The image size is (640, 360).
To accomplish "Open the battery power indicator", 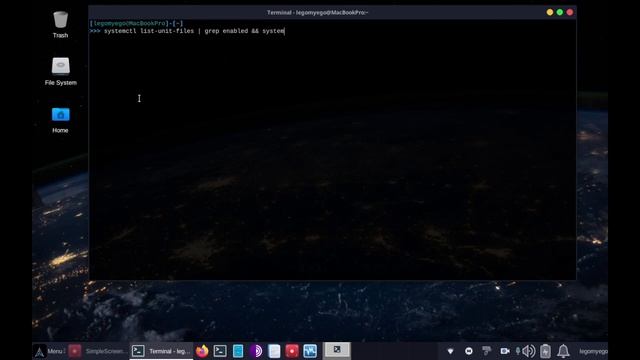I will [545, 351].
